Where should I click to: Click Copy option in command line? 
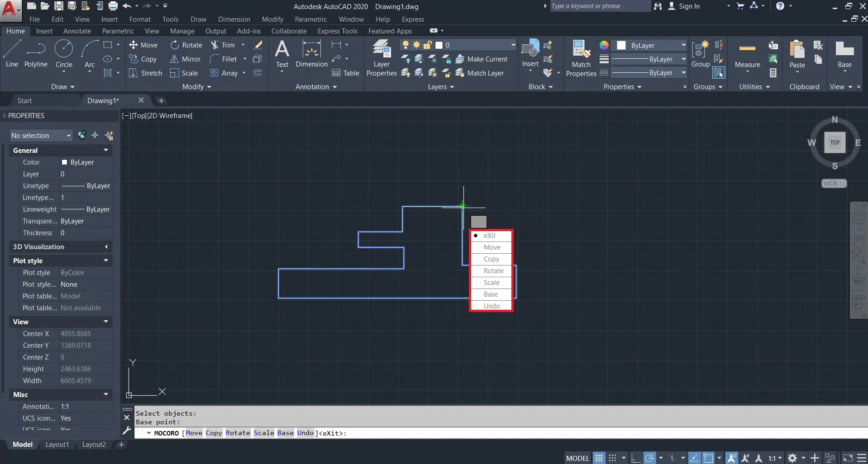point(214,433)
